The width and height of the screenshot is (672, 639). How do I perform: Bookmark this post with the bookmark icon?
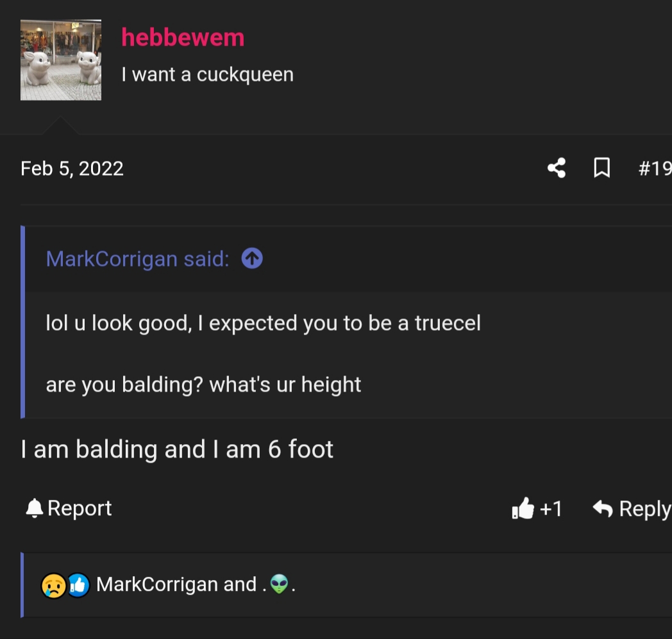point(601,167)
